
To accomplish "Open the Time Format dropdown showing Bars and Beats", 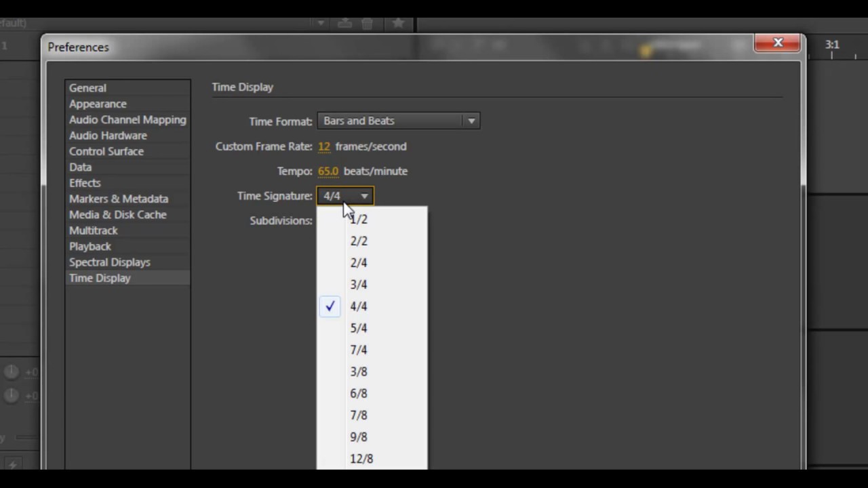I will tap(399, 121).
